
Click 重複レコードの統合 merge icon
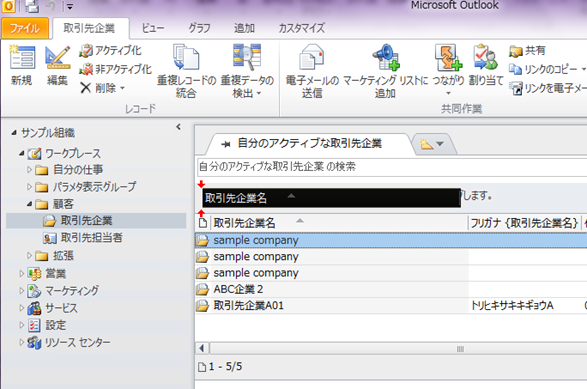coord(186,57)
